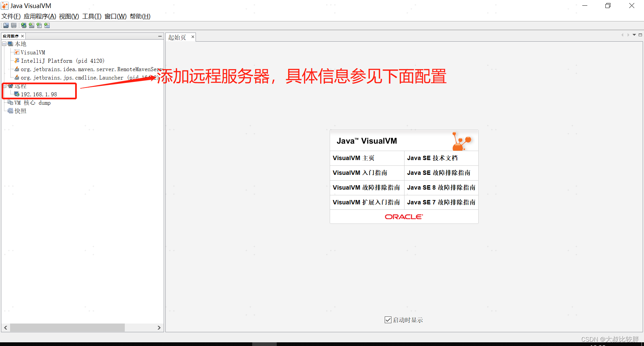
Task: Click the Load file toolbar icon
Action: tap(6, 26)
